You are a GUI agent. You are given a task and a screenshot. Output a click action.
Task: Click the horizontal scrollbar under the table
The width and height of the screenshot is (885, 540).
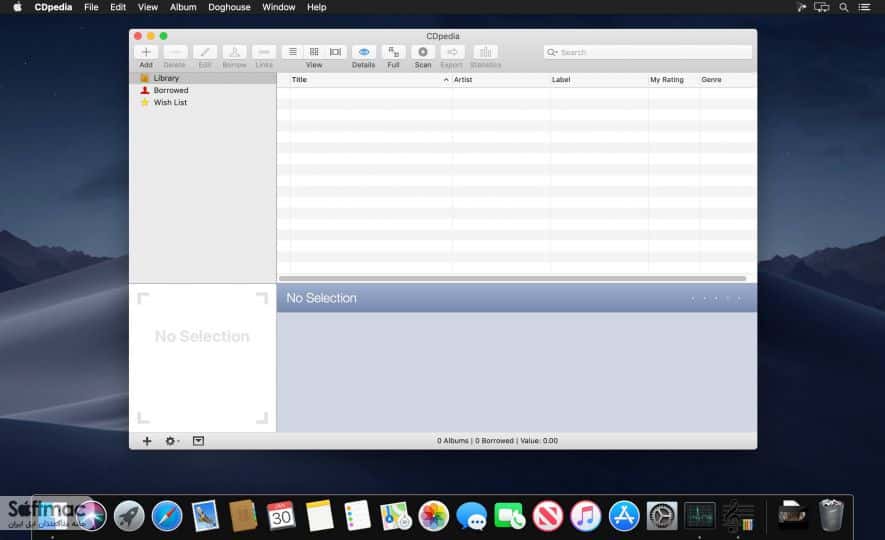[512, 278]
